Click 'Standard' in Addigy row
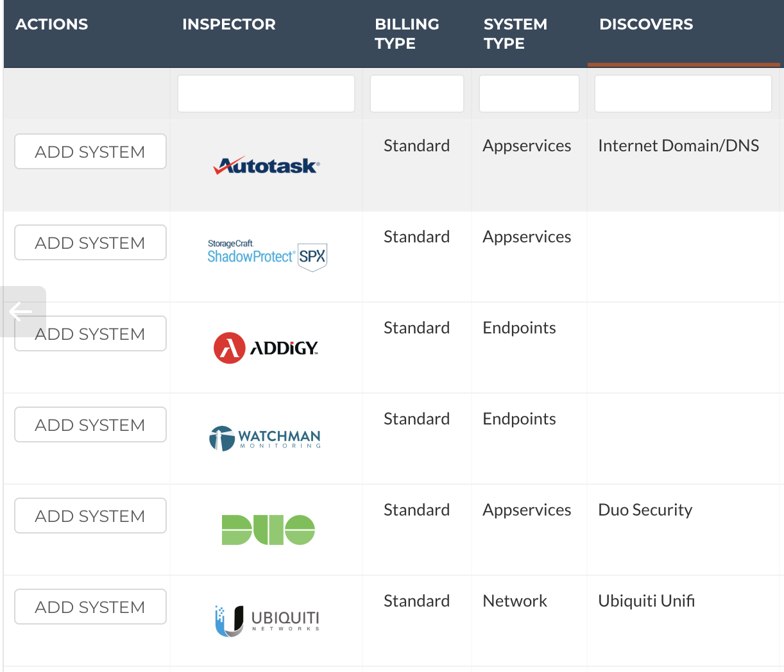The image size is (784, 672). pyautogui.click(x=417, y=328)
